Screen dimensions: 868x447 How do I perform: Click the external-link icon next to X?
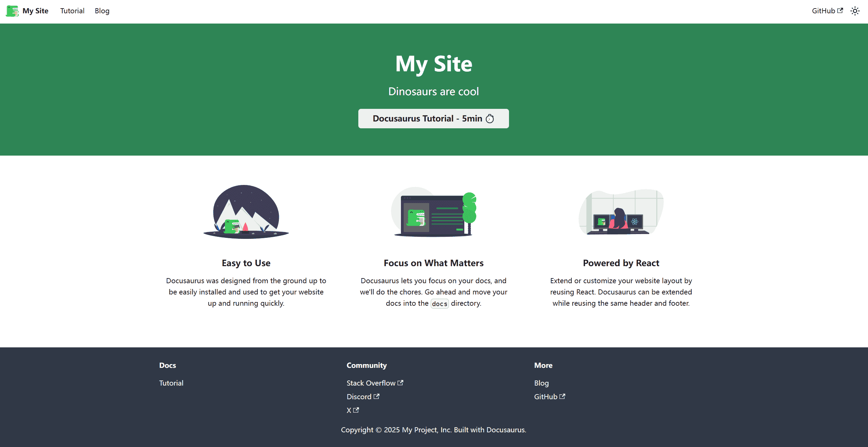click(x=356, y=409)
